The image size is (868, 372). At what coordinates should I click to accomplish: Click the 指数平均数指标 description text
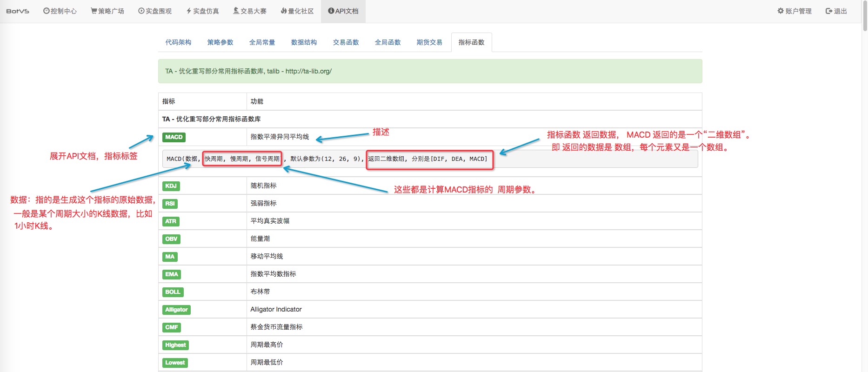(x=273, y=274)
